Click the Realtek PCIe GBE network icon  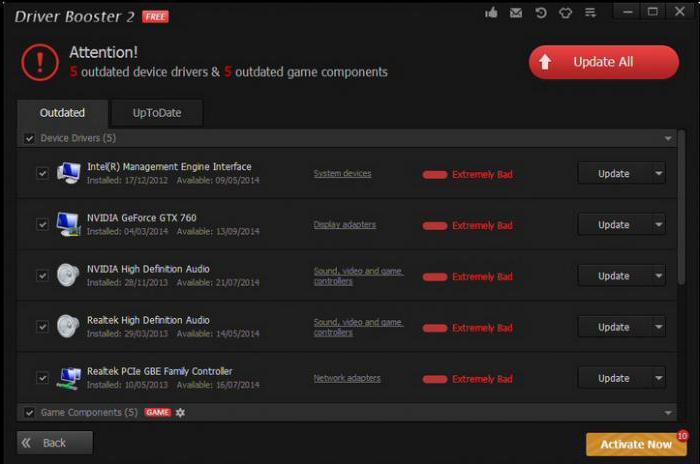click(68, 378)
